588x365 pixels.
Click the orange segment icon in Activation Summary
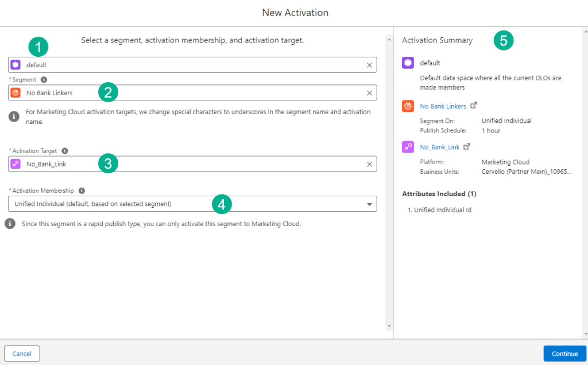[x=408, y=106]
